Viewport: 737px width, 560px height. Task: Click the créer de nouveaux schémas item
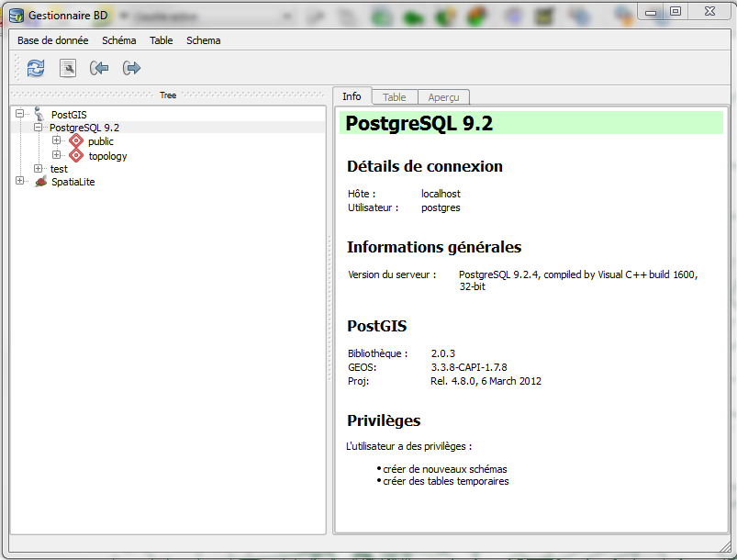coord(444,469)
